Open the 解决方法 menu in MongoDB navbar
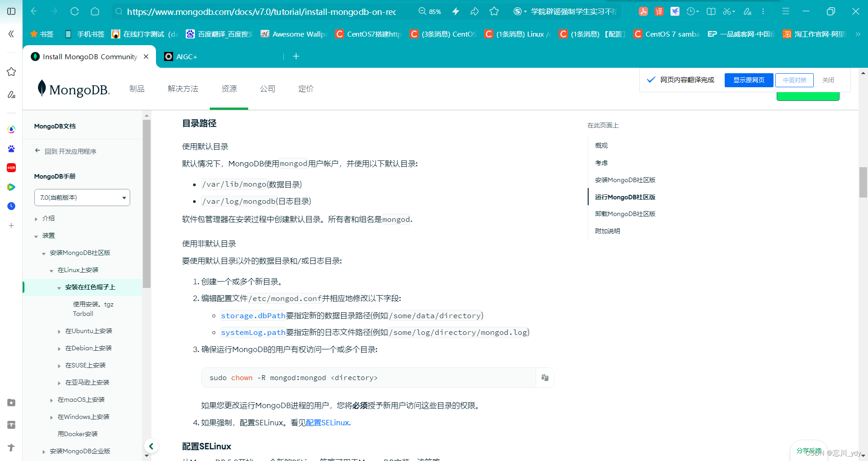Viewport: 868px width, 461px height. 183,89
